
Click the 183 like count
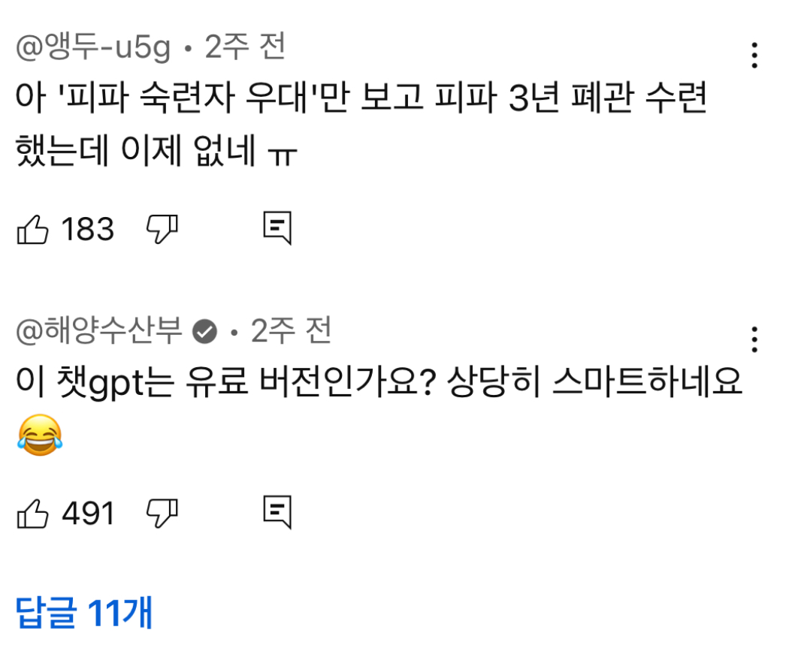tap(89, 230)
